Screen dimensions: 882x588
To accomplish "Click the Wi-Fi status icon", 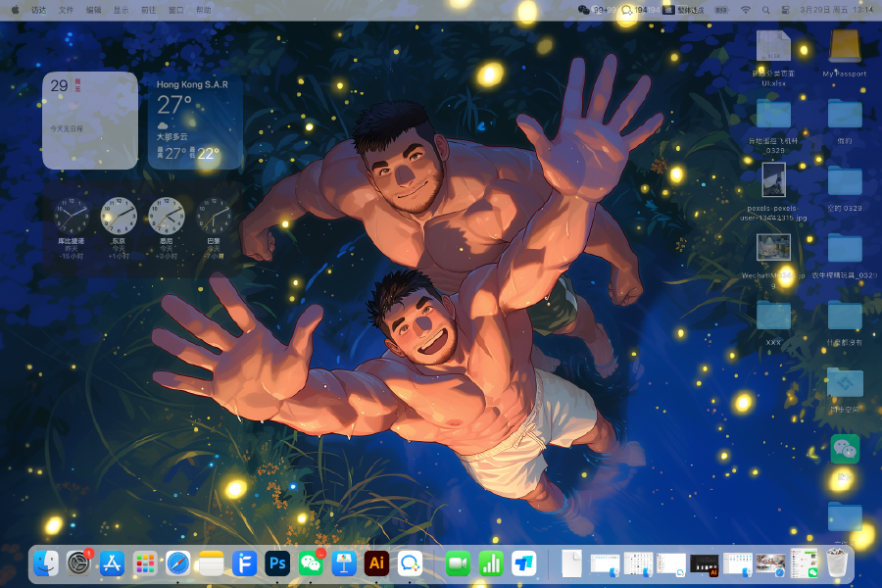I will 745,9.
